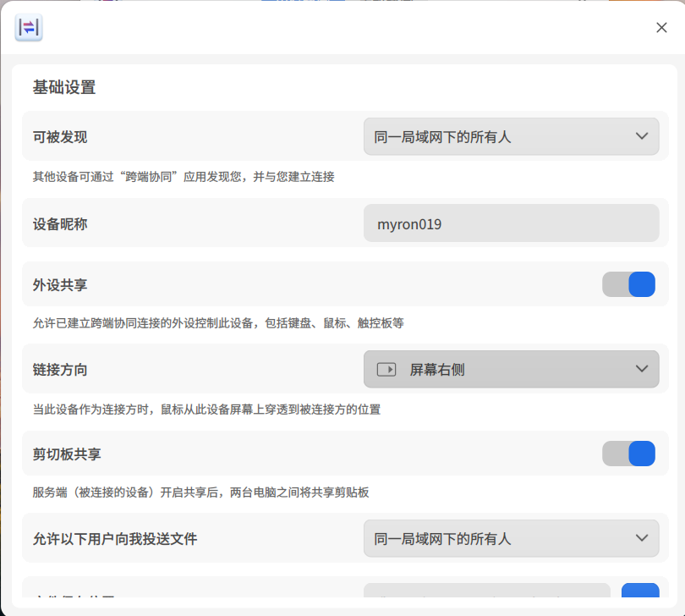Click the 链接方向 label
This screenshot has height=616, width=685.
point(60,370)
